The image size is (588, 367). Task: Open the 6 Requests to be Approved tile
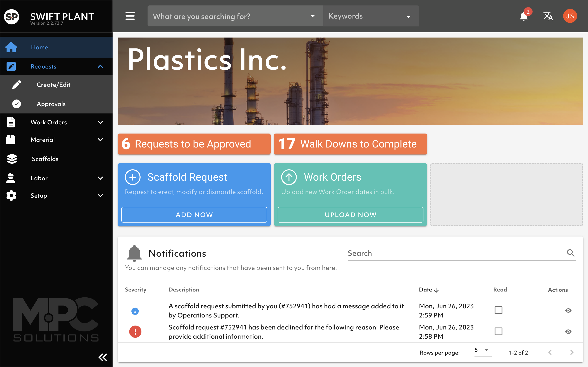[x=194, y=144]
